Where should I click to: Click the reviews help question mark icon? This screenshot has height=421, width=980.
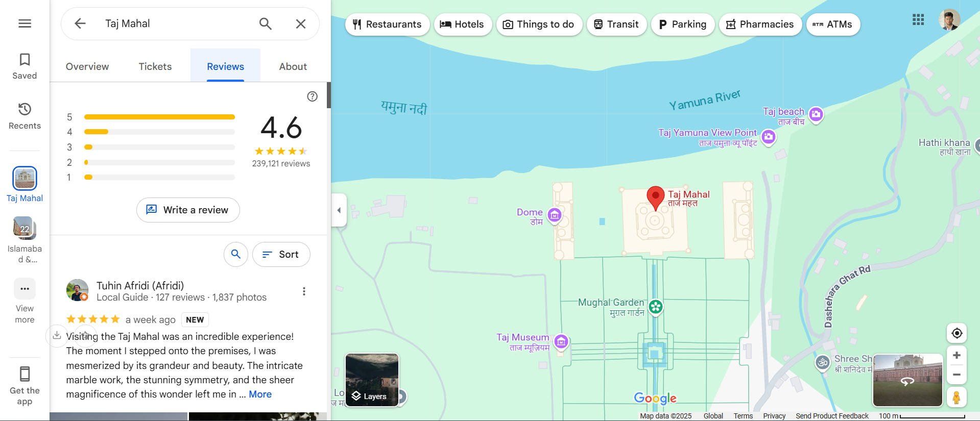coord(313,96)
